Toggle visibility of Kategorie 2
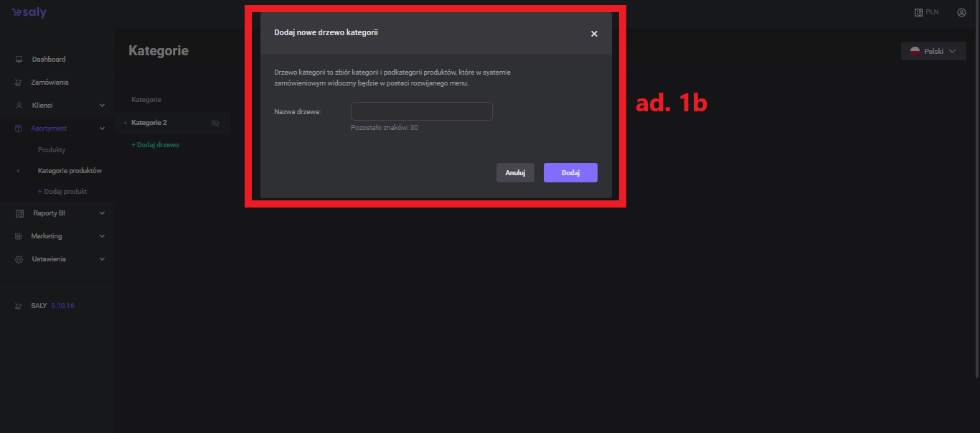The width and height of the screenshot is (980, 433). (215, 123)
